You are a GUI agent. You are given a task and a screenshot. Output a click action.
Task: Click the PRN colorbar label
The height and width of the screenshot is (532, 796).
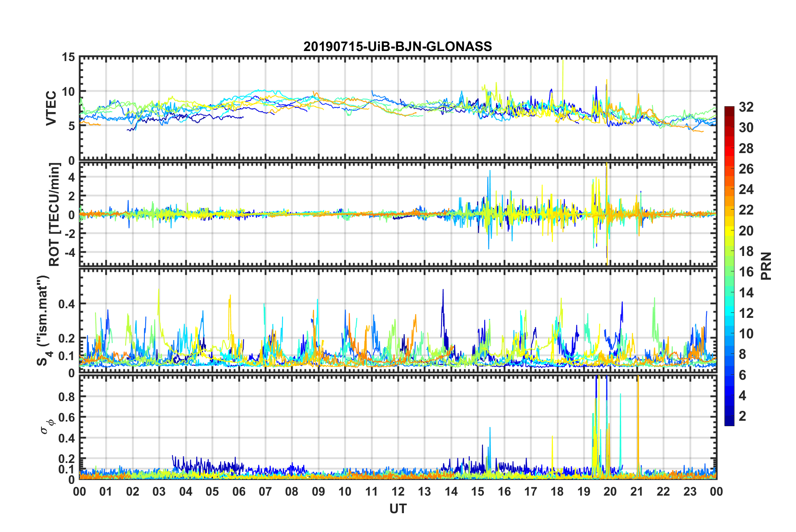tap(766, 266)
